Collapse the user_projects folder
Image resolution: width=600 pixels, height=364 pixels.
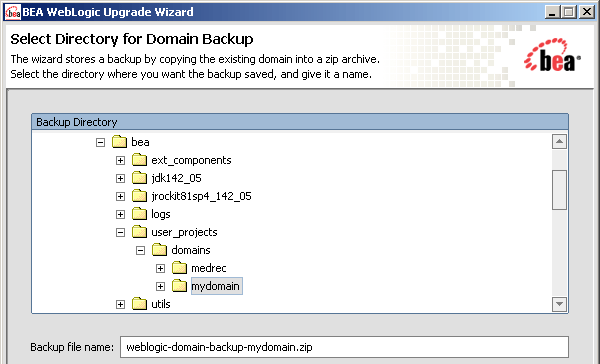pyautogui.click(x=121, y=232)
